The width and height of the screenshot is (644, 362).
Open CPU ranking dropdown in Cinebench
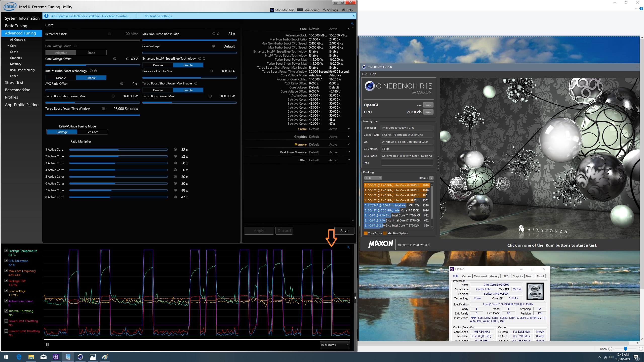tap(373, 178)
